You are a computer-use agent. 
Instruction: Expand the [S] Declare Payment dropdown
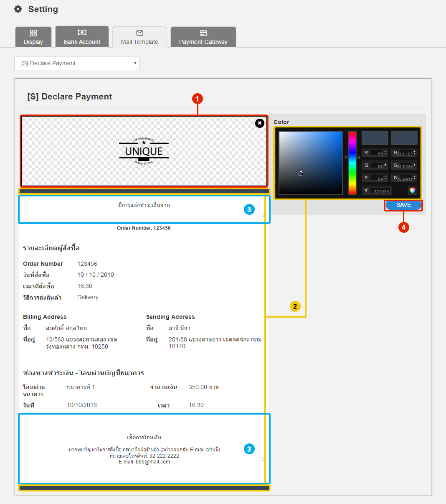coord(77,63)
